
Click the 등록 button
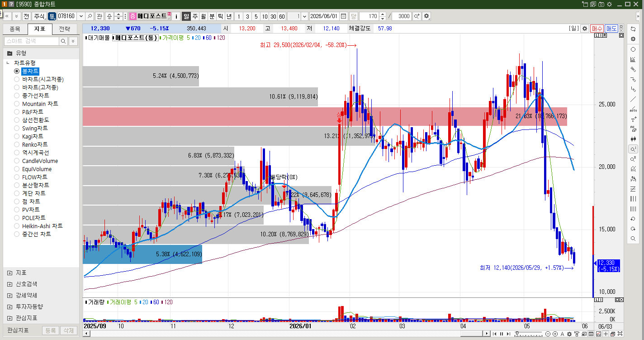(51, 330)
